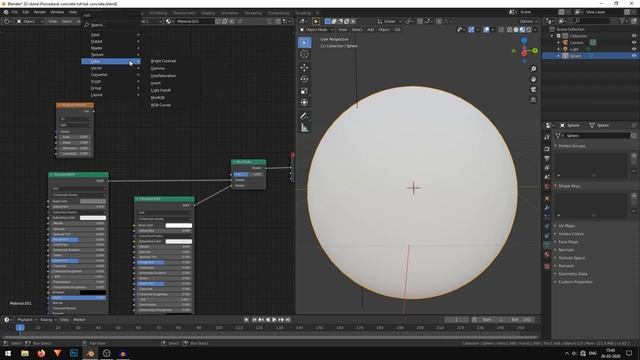Open the Keying menu in timeline

tap(47, 320)
